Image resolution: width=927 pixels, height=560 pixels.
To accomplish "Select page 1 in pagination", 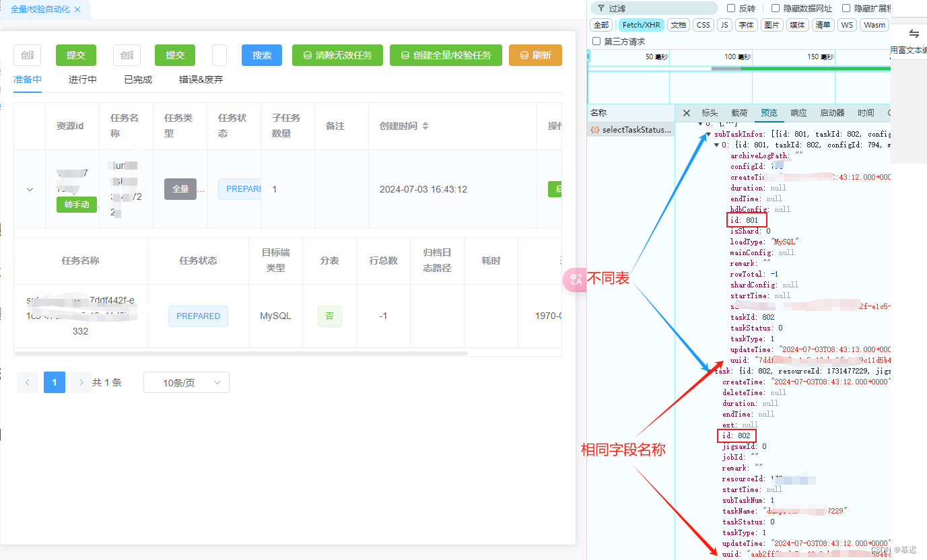I will (55, 382).
